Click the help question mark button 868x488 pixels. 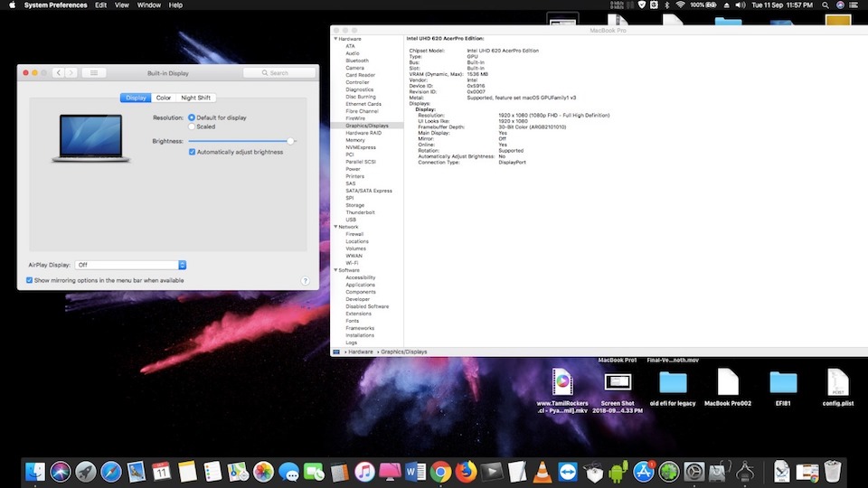(306, 281)
